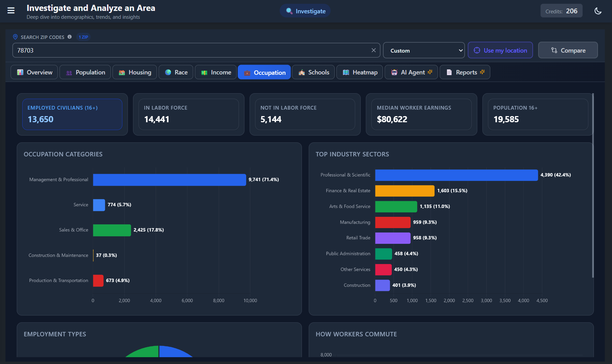Clear the zip code input with X

tap(373, 50)
